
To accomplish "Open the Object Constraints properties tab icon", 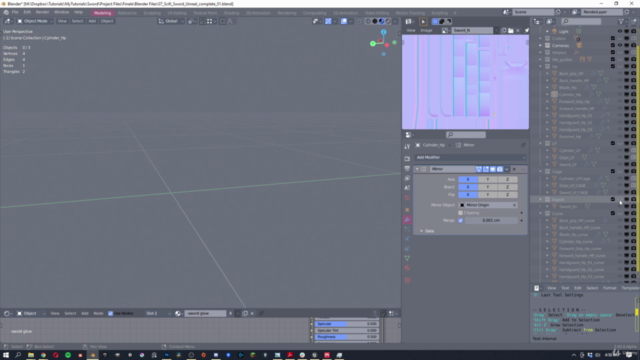I will click(x=407, y=249).
